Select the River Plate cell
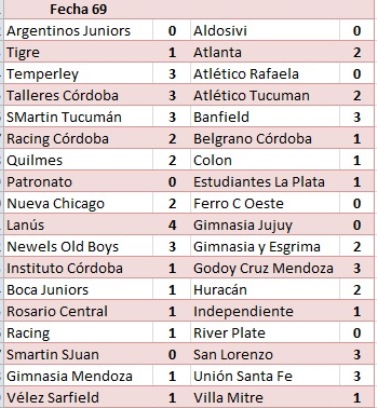377x408 pixels. [x=265, y=333]
